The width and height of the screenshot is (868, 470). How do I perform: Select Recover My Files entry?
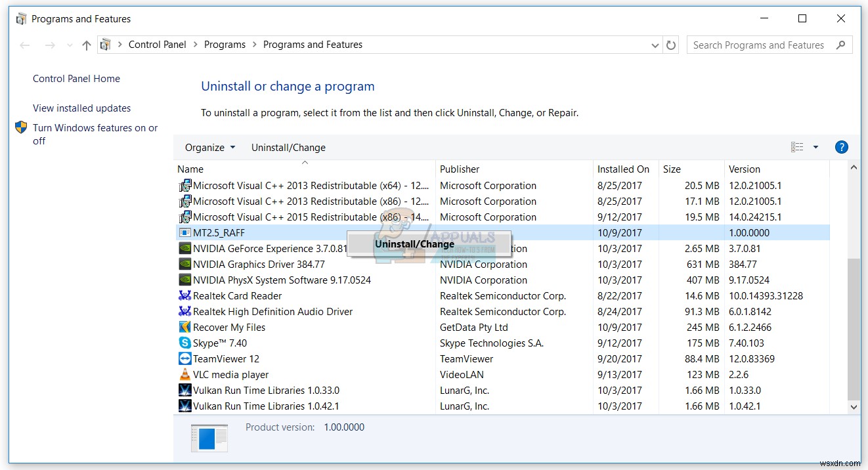[x=229, y=328]
